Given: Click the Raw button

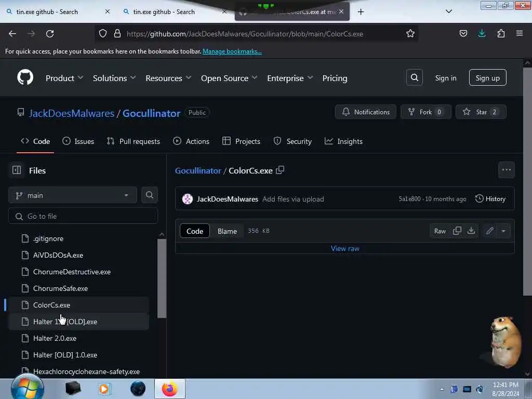Looking at the screenshot, I should click(x=440, y=231).
